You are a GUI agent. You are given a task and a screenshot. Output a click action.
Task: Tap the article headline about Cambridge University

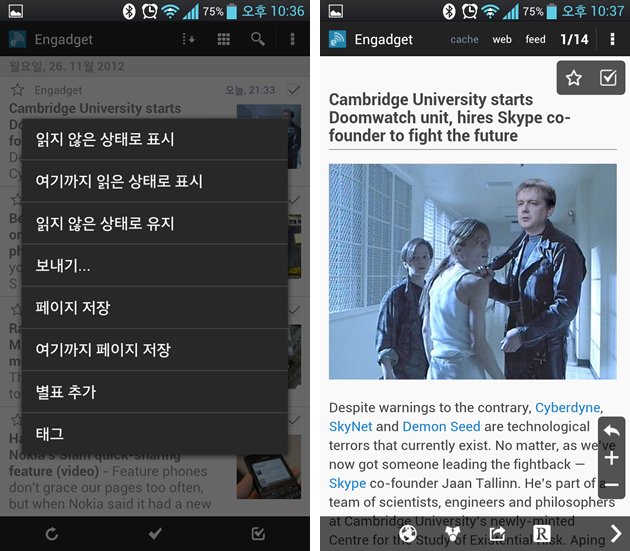coord(449,117)
